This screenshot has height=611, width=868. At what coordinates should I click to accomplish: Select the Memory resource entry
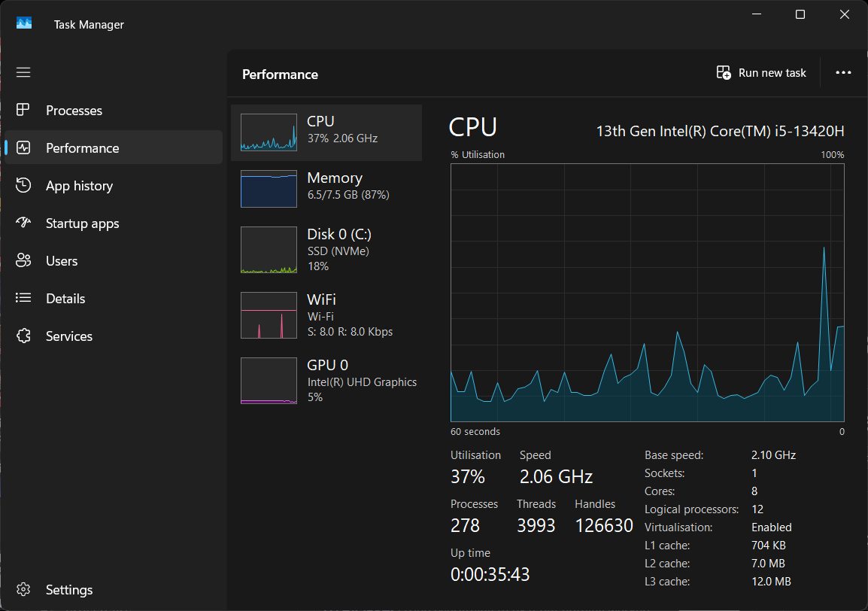point(326,187)
